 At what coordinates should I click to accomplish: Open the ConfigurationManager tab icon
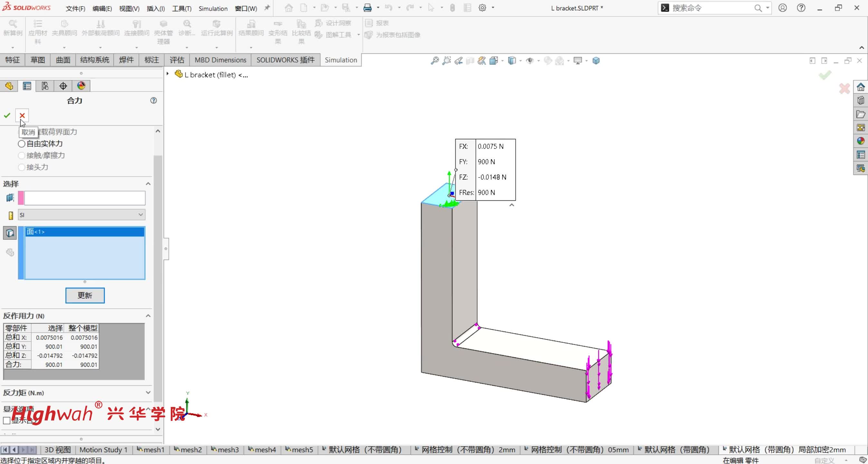45,86
